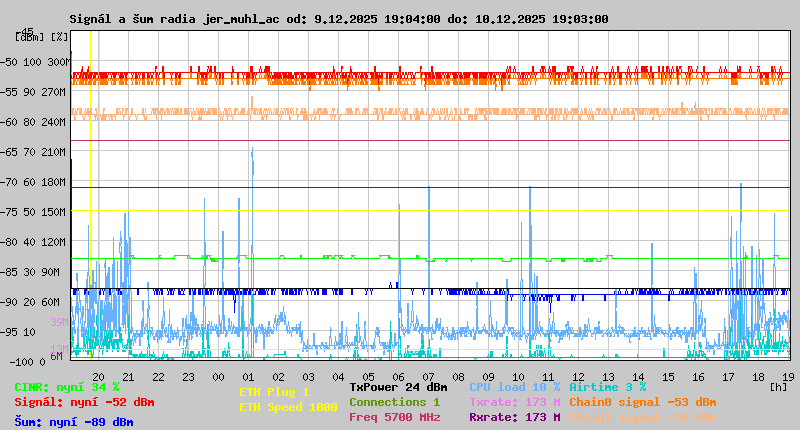This screenshot has width=800, height=430.
Task: Click the '-90 20 60M' y-axis label
Action: click(x=30, y=302)
